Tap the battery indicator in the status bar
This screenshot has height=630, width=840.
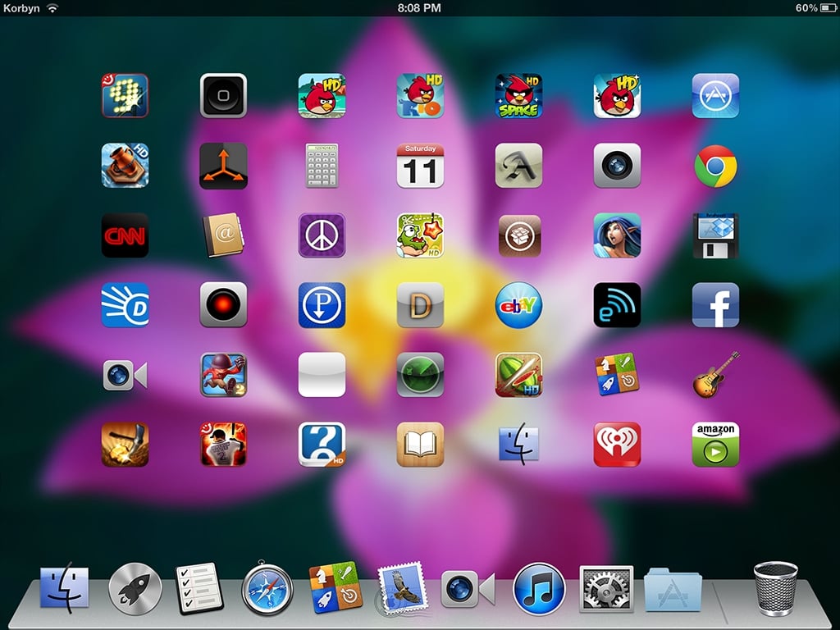(829, 7)
